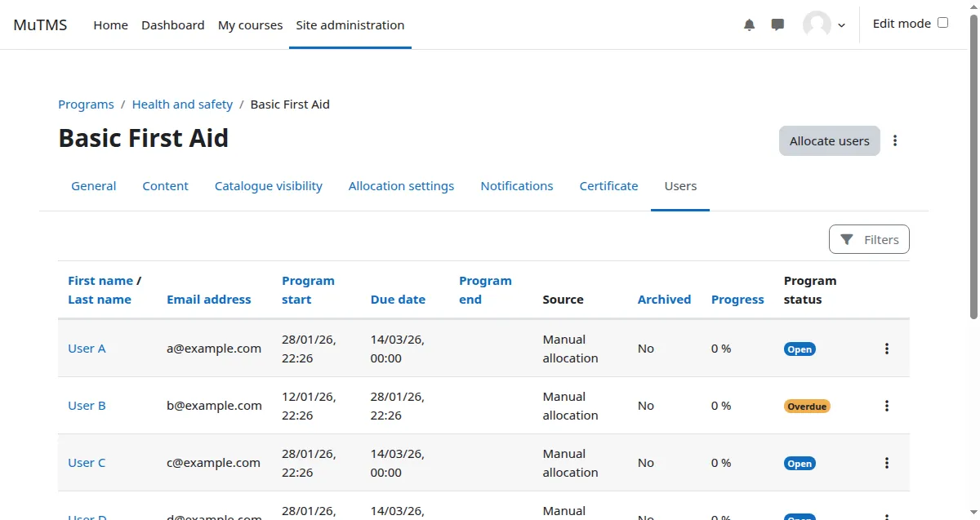Switch to the Certificate tab
Image resolution: width=980 pixels, height=520 pixels.
click(608, 185)
